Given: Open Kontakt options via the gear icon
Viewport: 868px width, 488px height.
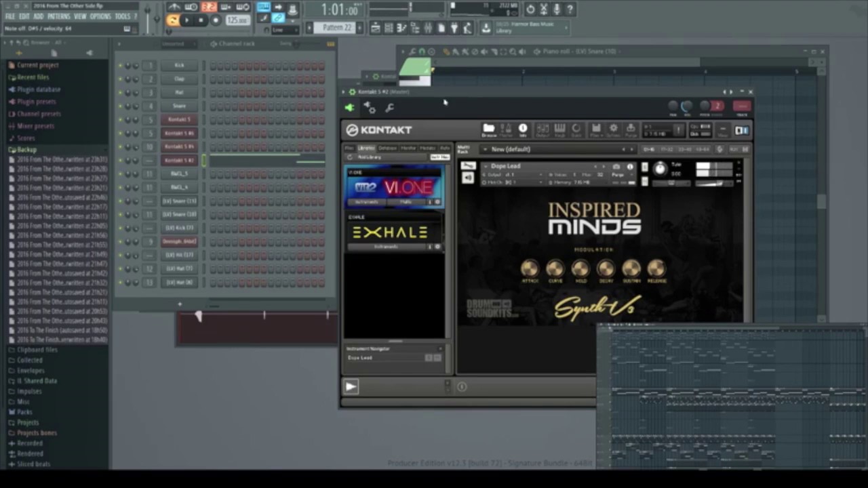Looking at the screenshot, I should click(612, 130).
